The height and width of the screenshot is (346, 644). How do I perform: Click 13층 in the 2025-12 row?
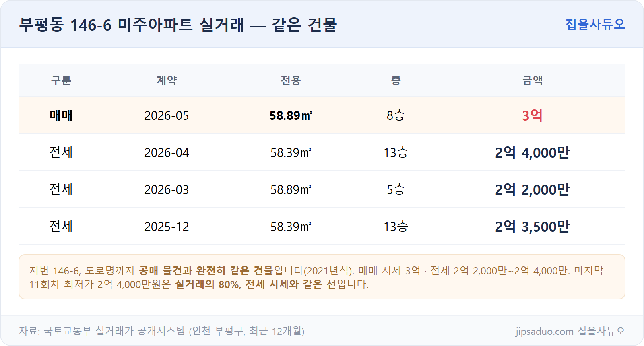tap(396, 227)
